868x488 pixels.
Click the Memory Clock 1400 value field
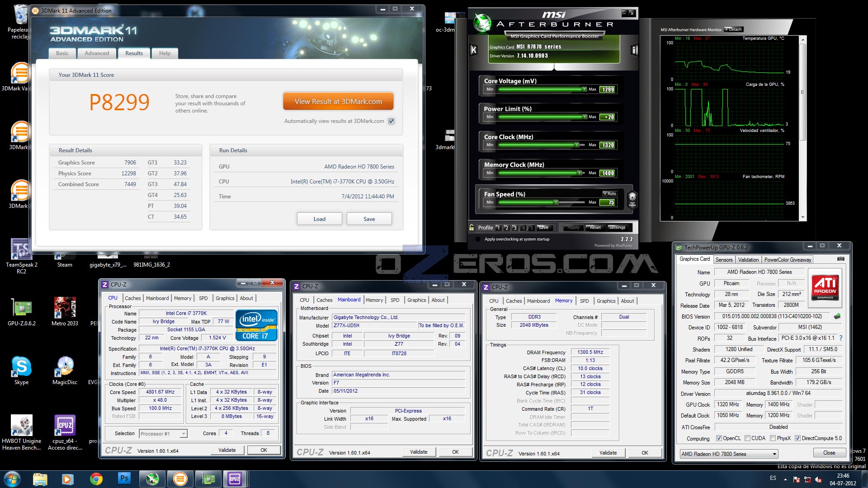pos(608,173)
